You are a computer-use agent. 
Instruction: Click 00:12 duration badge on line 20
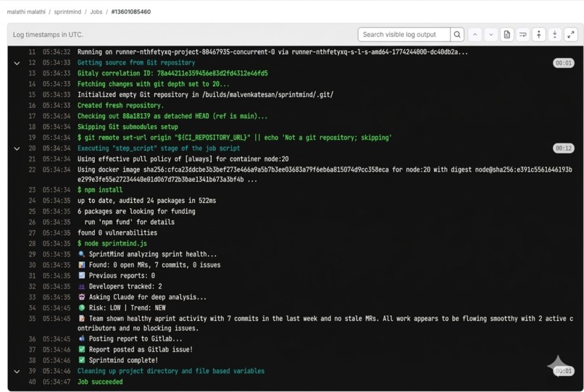click(x=564, y=149)
